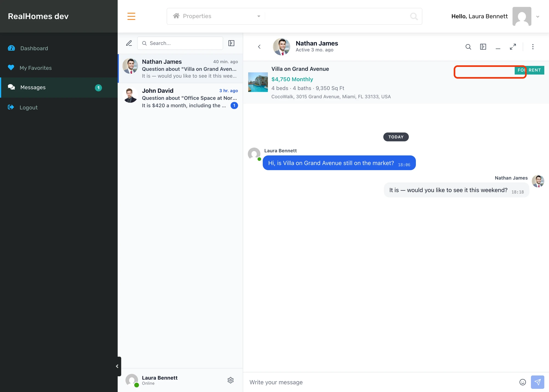Open search within Nathan James chat
The height and width of the screenshot is (392, 549).
click(x=468, y=47)
